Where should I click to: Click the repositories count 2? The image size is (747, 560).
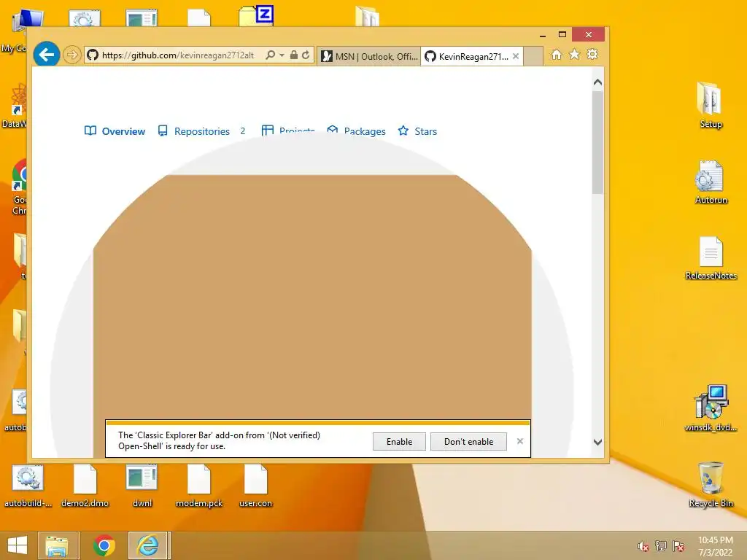[x=242, y=131]
